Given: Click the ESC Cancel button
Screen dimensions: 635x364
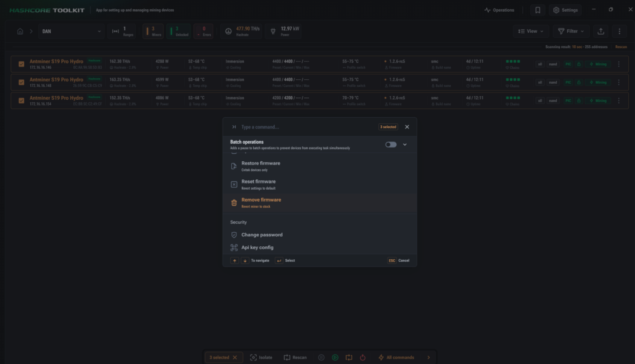Looking at the screenshot, I should [x=399, y=260].
